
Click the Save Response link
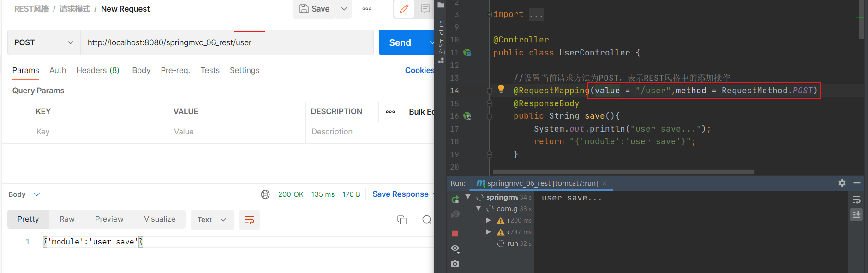[x=401, y=194]
